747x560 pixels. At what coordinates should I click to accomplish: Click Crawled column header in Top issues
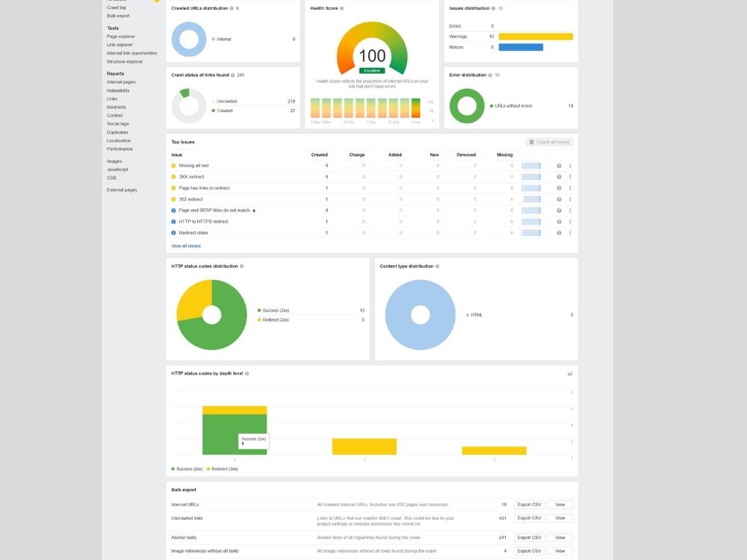tap(320, 155)
